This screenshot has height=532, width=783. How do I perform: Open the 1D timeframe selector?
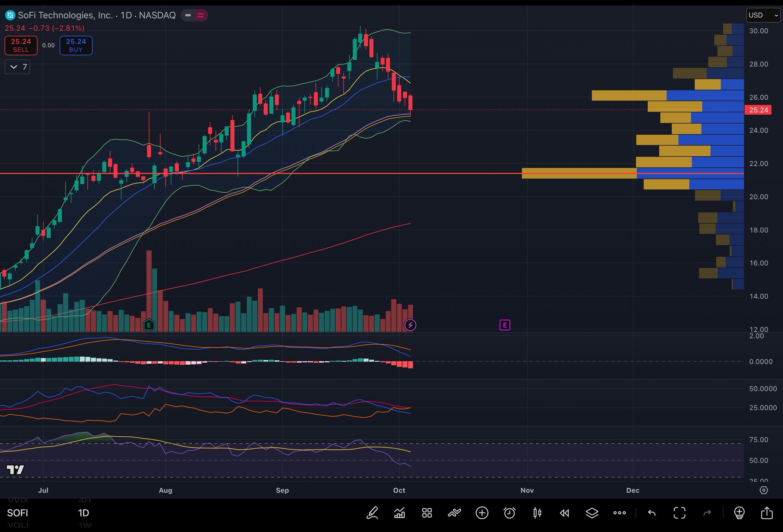(x=83, y=513)
